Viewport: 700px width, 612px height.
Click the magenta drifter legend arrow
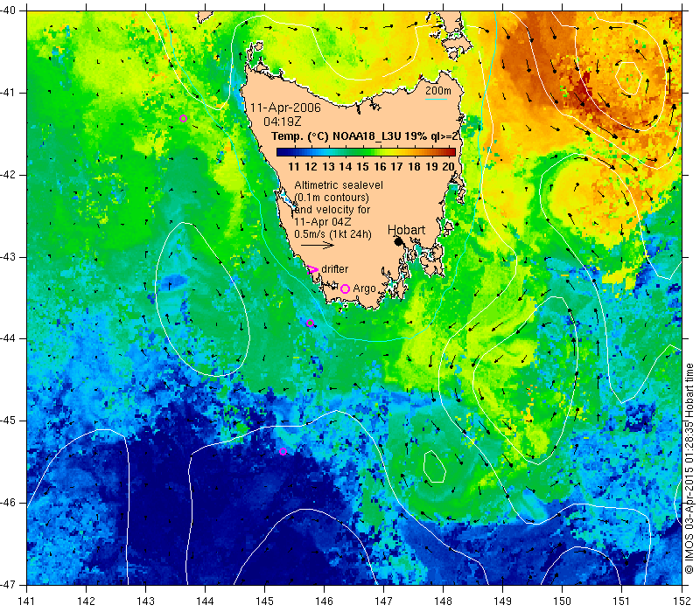313,269
